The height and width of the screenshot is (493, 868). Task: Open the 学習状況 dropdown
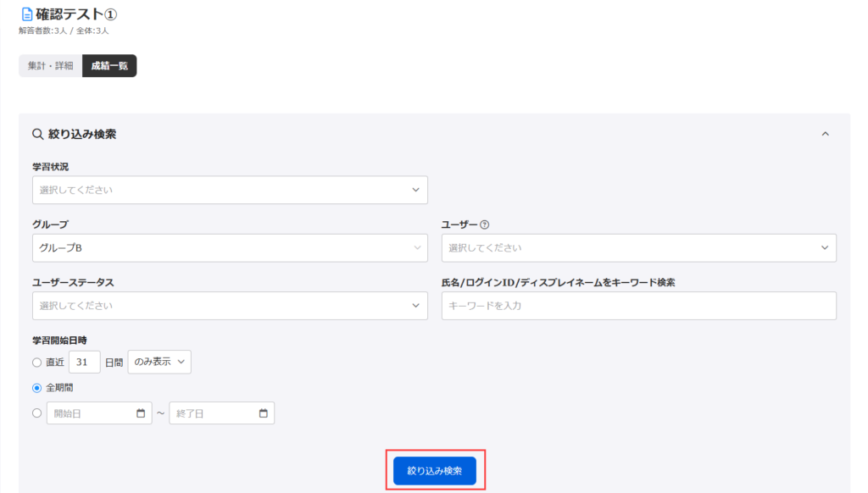pyautogui.click(x=230, y=190)
